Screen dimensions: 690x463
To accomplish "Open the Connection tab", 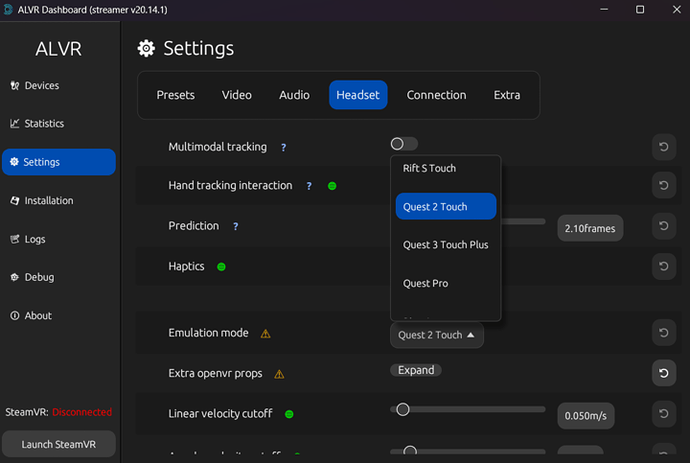I will click(x=436, y=95).
